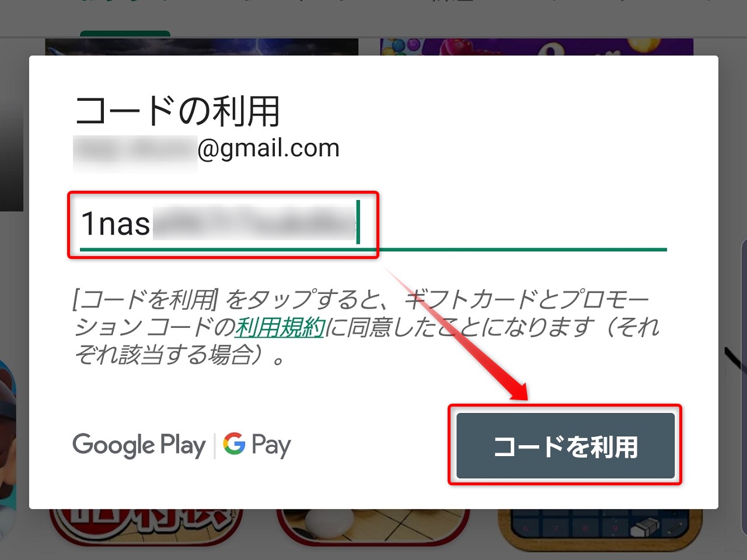Open the purple bubble game banner
The image size is (747, 560).
[x=537, y=47]
